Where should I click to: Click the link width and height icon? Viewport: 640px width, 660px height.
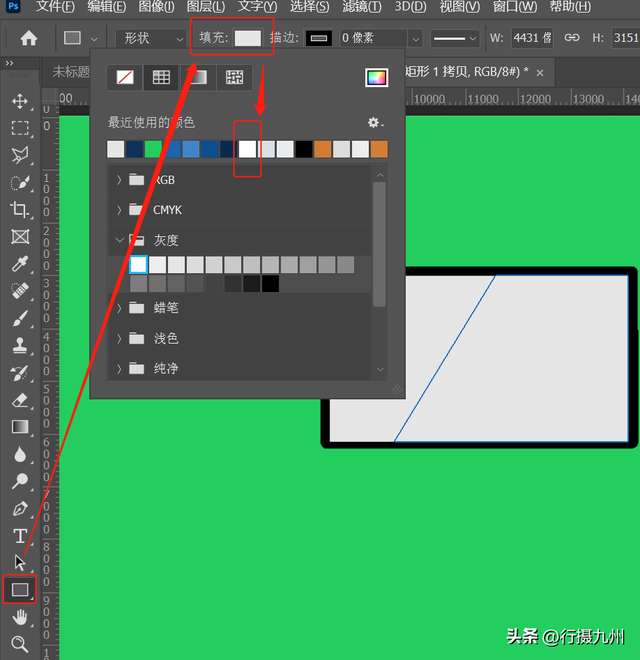point(571,38)
